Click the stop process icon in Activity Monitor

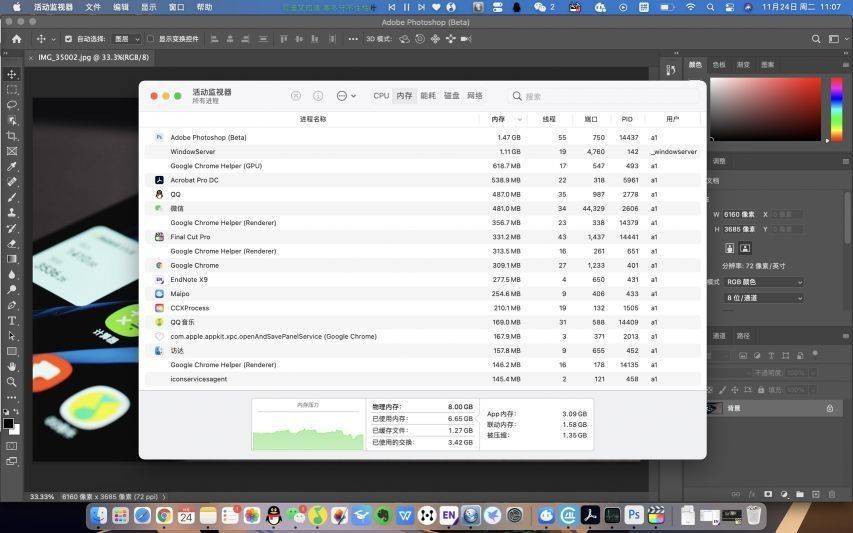[x=296, y=96]
